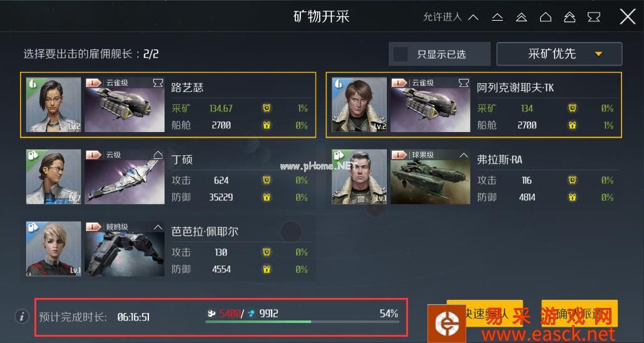
Task: Click the confirm dispatch yellow button
Action: coord(580,314)
